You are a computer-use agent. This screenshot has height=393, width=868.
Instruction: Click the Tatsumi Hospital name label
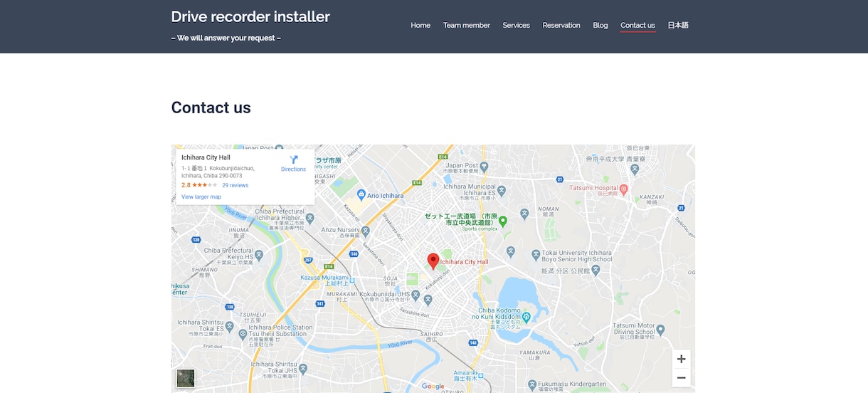(x=593, y=188)
